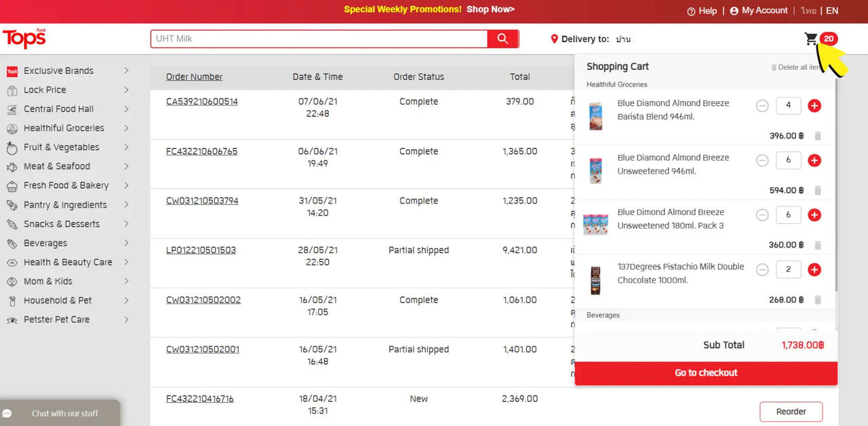Image resolution: width=868 pixels, height=426 pixels.
Task: Remove Unsweetened 180ml Pack 3 via trash
Action: (x=818, y=246)
